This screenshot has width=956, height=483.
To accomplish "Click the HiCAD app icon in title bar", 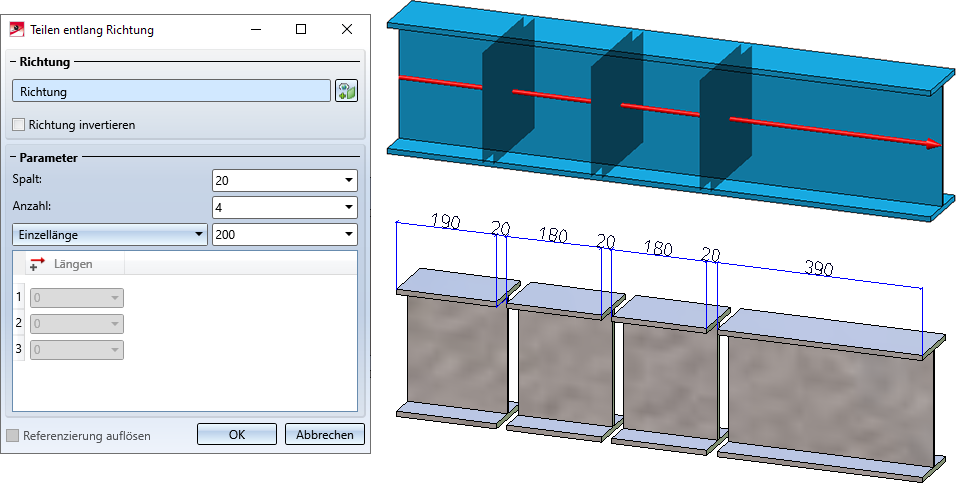I will [16, 29].
